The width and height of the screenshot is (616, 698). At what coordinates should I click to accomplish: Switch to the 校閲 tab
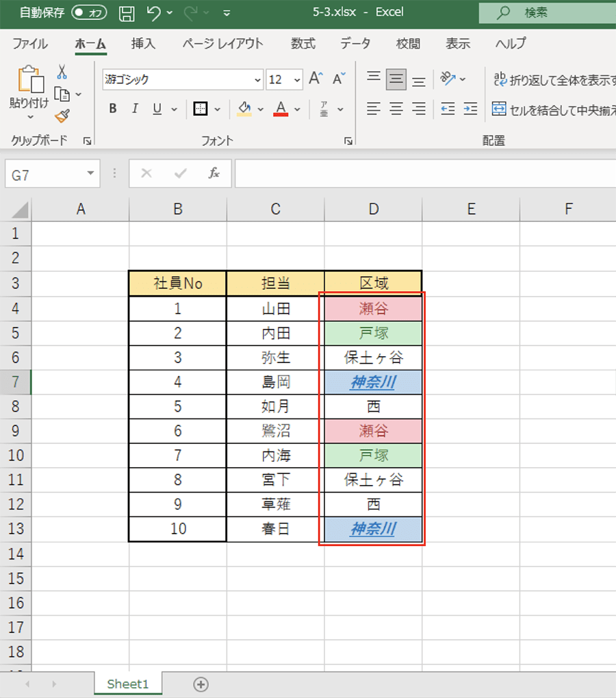(x=409, y=44)
